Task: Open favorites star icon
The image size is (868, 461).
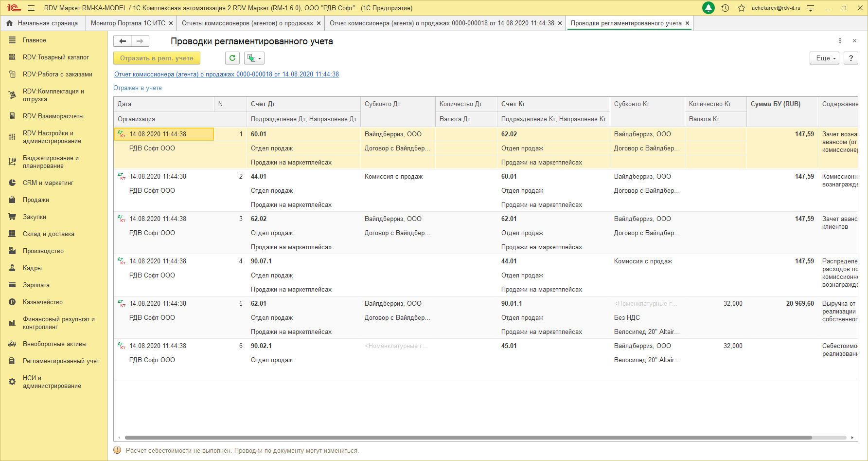Action: (742, 8)
